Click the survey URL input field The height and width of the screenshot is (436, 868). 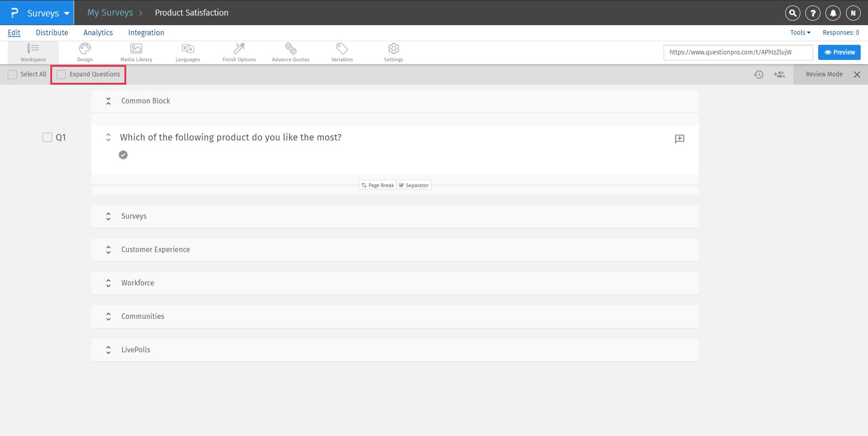[738, 52]
